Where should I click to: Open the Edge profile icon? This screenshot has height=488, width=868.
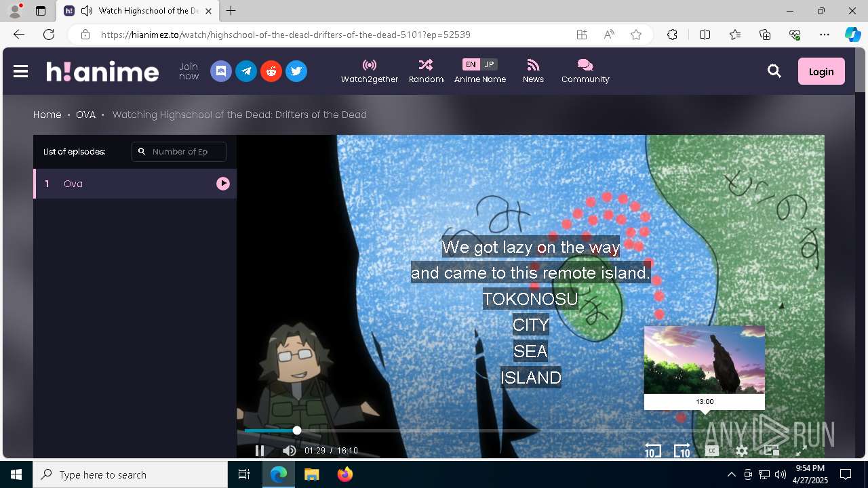pos(15,11)
